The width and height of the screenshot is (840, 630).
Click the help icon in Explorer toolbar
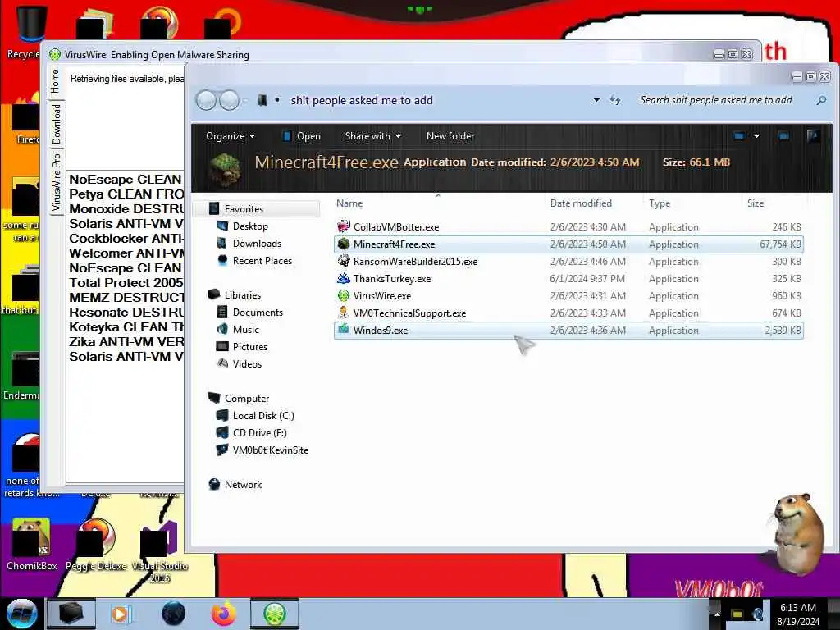click(813, 136)
